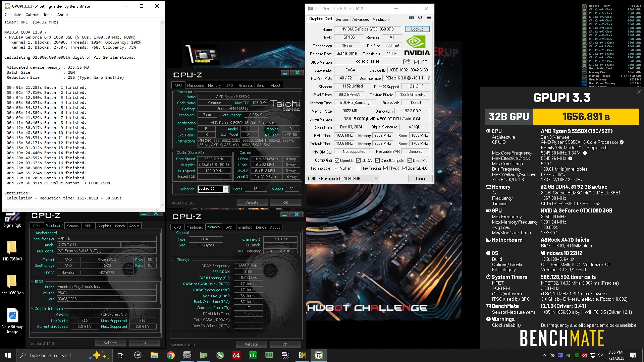
Task: Click the Close button in GPU-Z
Action: 420,179
